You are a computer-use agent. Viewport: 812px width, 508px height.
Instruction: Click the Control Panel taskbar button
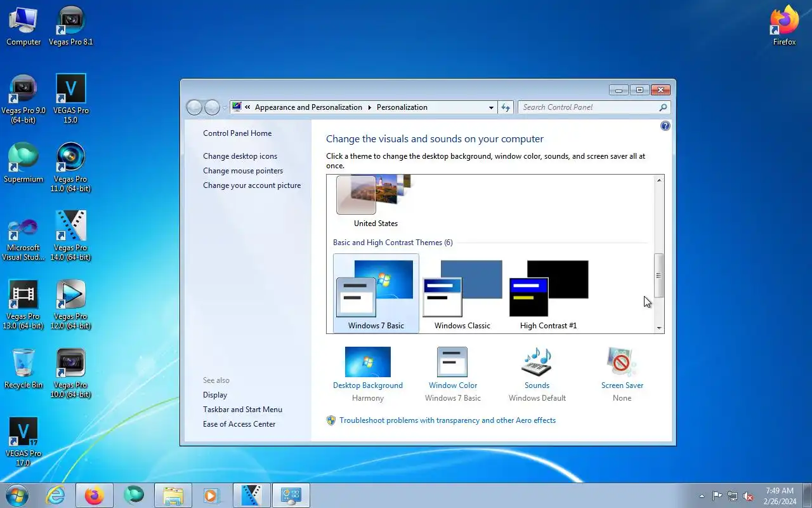(291, 495)
